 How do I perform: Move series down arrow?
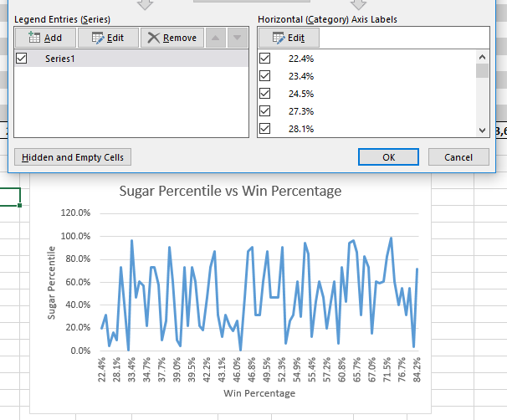238,38
